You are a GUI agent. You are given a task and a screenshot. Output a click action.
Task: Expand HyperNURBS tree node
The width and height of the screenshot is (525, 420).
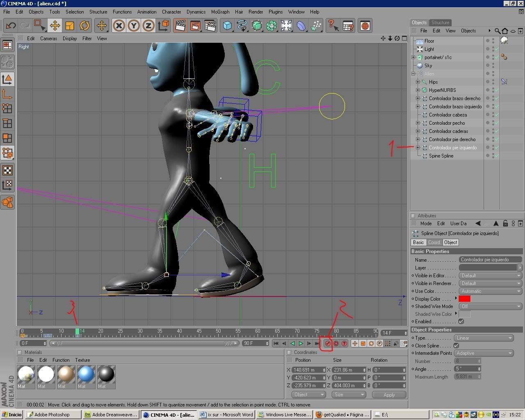(x=418, y=90)
